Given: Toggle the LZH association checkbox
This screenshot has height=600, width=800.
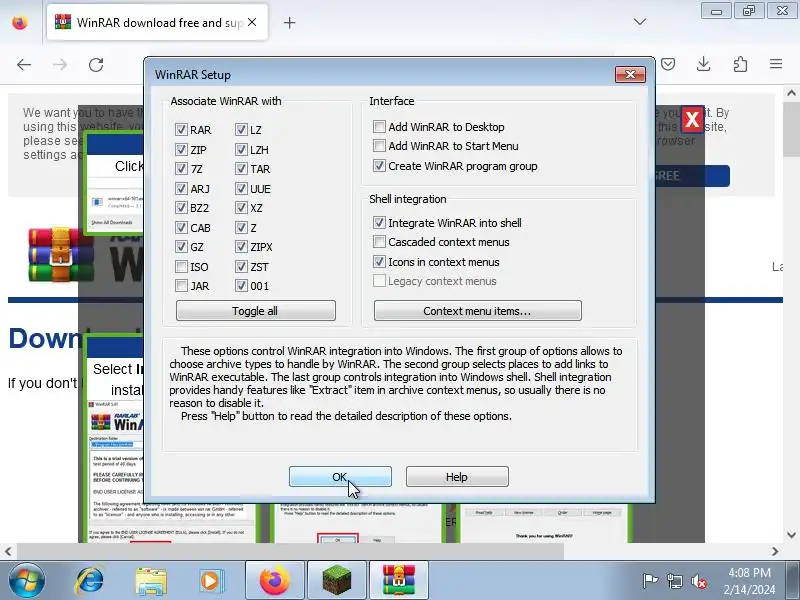Looking at the screenshot, I should [241, 149].
